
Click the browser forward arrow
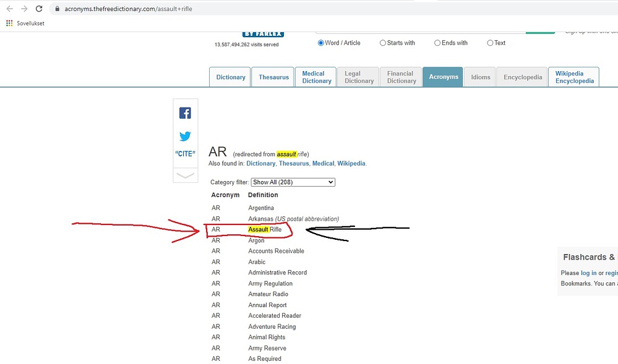tap(24, 9)
